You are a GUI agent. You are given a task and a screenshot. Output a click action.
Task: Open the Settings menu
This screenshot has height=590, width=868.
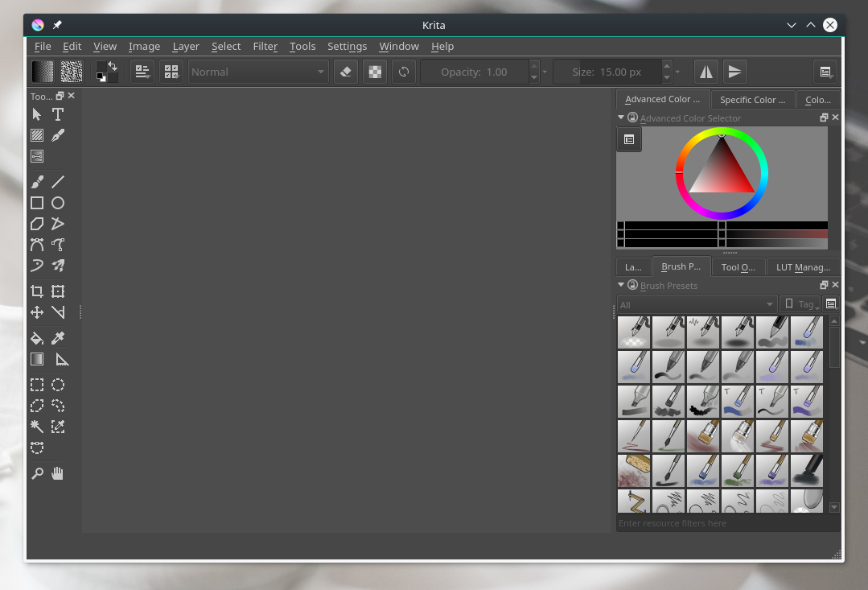pos(347,47)
